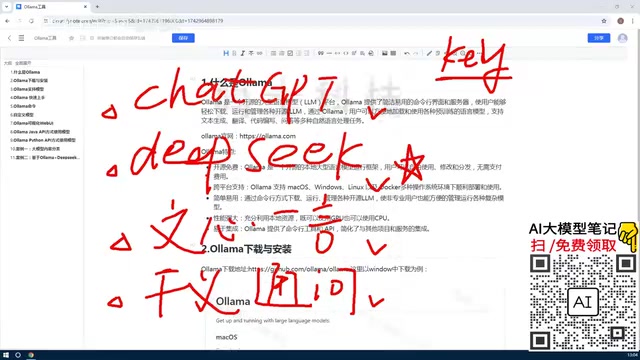
Task: Insert task checkbox list
Action: pos(290,53)
